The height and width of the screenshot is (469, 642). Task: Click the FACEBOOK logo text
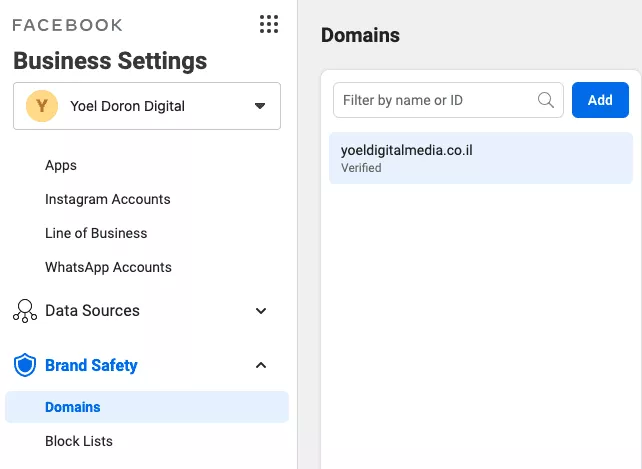pyautogui.click(x=68, y=25)
